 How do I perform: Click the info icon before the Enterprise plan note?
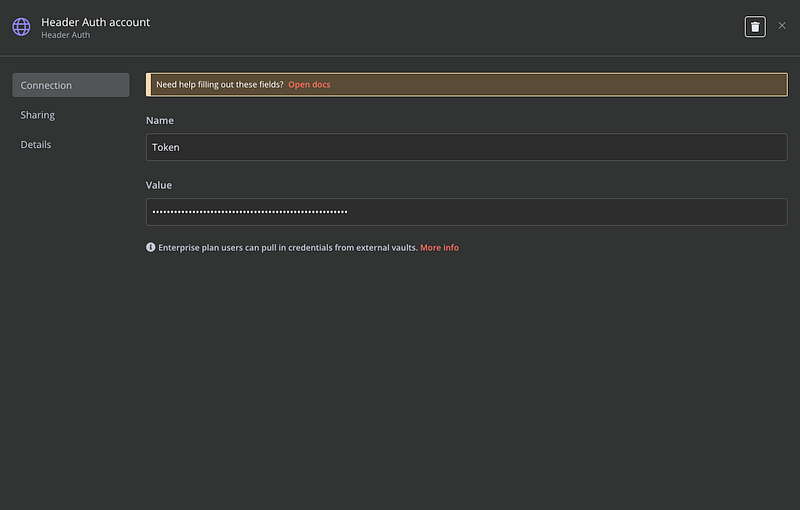coord(151,247)
